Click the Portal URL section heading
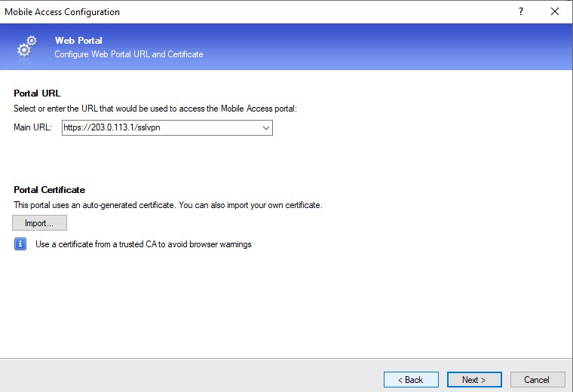This screenshot has width=573, height=392. [37, 93]
